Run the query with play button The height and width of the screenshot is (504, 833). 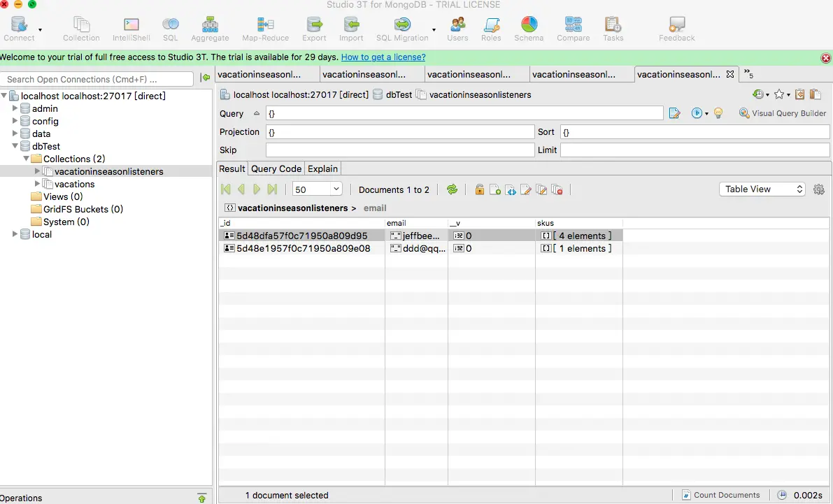pyautogui.click(x=697, y=113)
